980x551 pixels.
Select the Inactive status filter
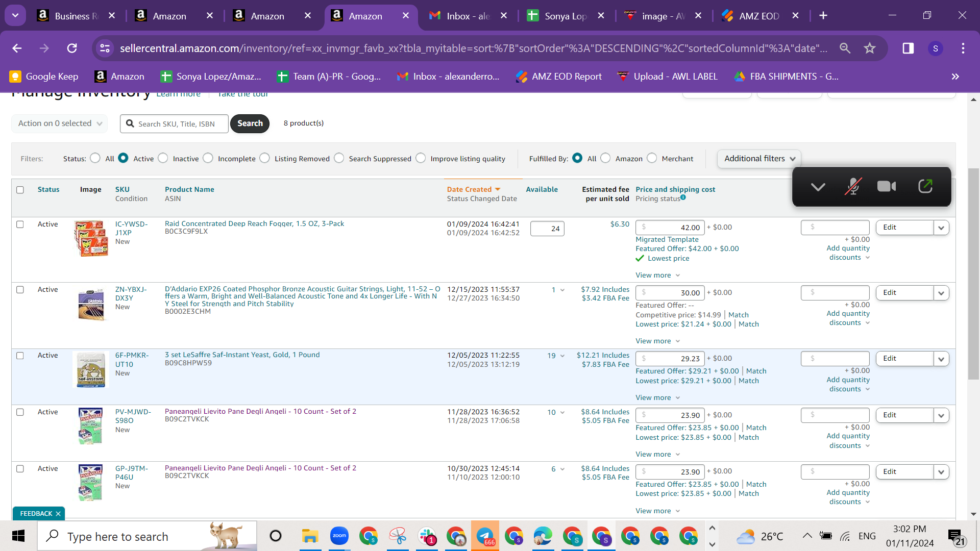pos(163,158)
